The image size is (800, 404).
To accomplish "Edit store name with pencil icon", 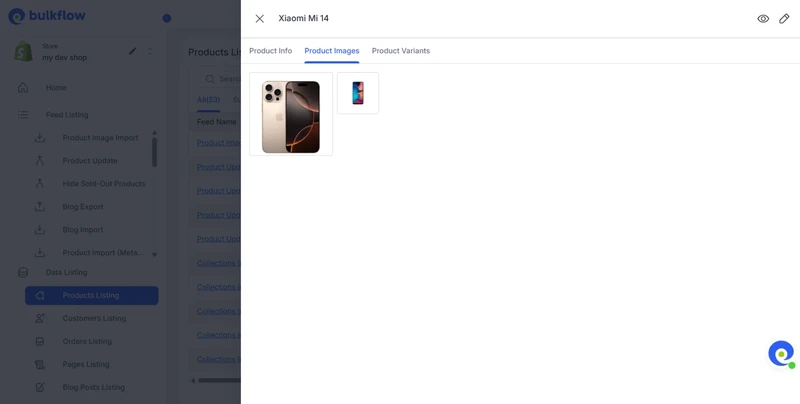I will (x=133, y=51).
